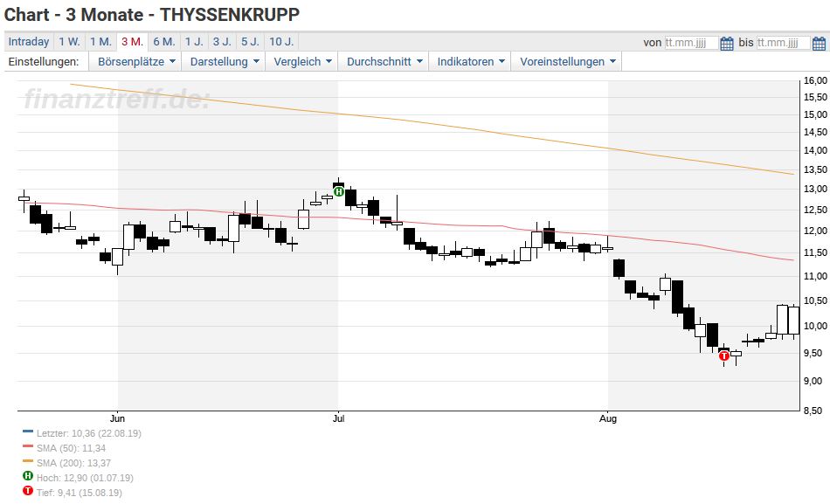The height and width of the screenshot is (504, 830).
Task: Open the 'von' date calendar picker icon
Action: click(727, 43)
